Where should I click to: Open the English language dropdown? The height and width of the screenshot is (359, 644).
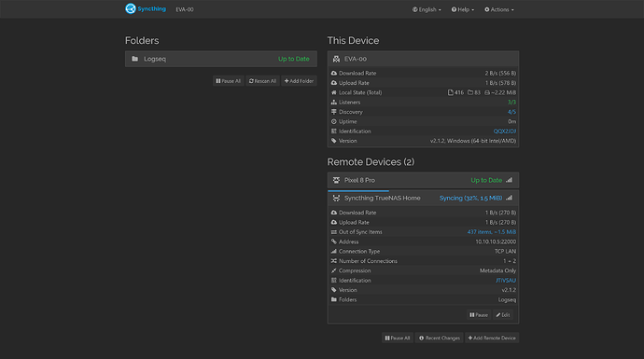(427, 9)
